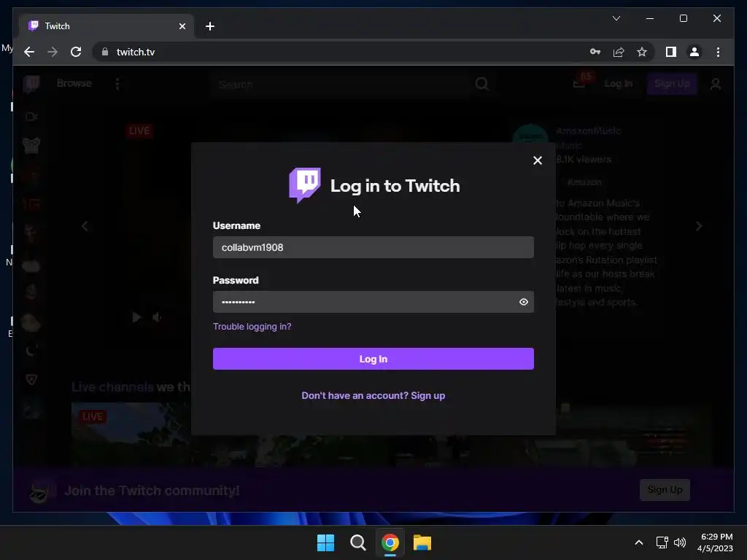Open Browse in Twitch navigation

(74, 83)
